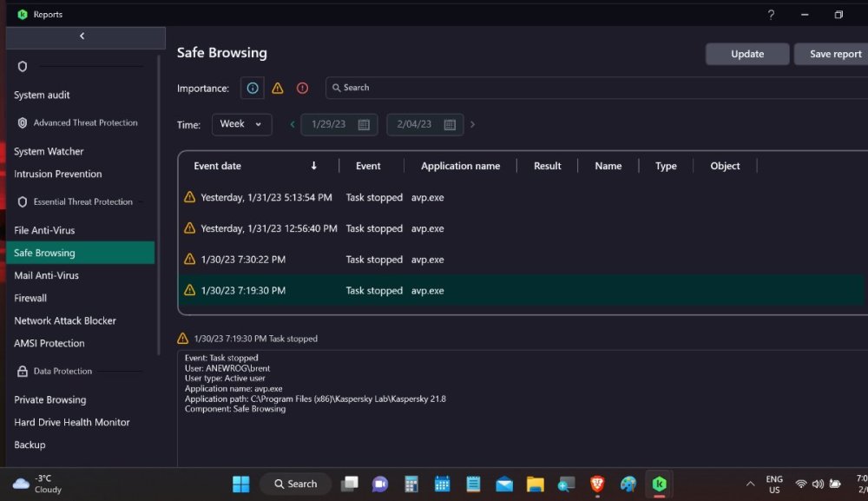Image resolution: width=868 pixels, height=501 pixels.
Task: Go to previous week with left arrow
Action: point(293,124)
